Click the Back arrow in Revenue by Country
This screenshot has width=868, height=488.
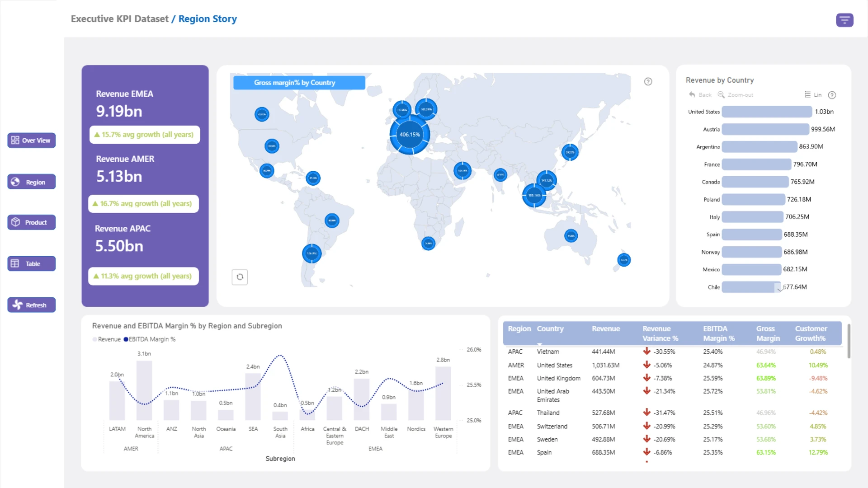click(x=700, y=95)
